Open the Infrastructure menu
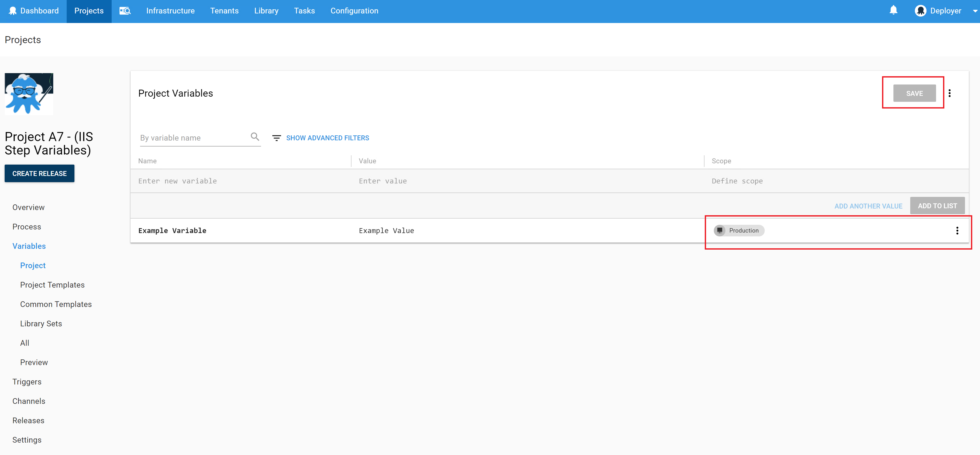This screenshot has height=455, width=980. (170, 11)
